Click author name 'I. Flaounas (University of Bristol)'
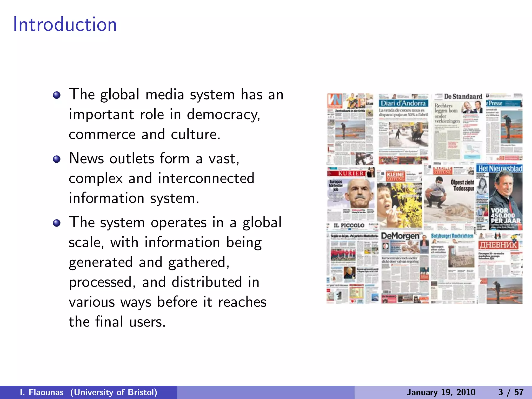Image resolution: width=532 pixels, height=399 pixels. (89, 392)
